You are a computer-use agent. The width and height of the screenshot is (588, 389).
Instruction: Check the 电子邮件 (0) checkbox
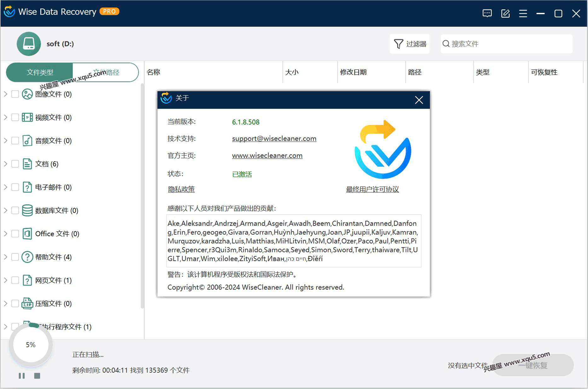coord(15,187)
